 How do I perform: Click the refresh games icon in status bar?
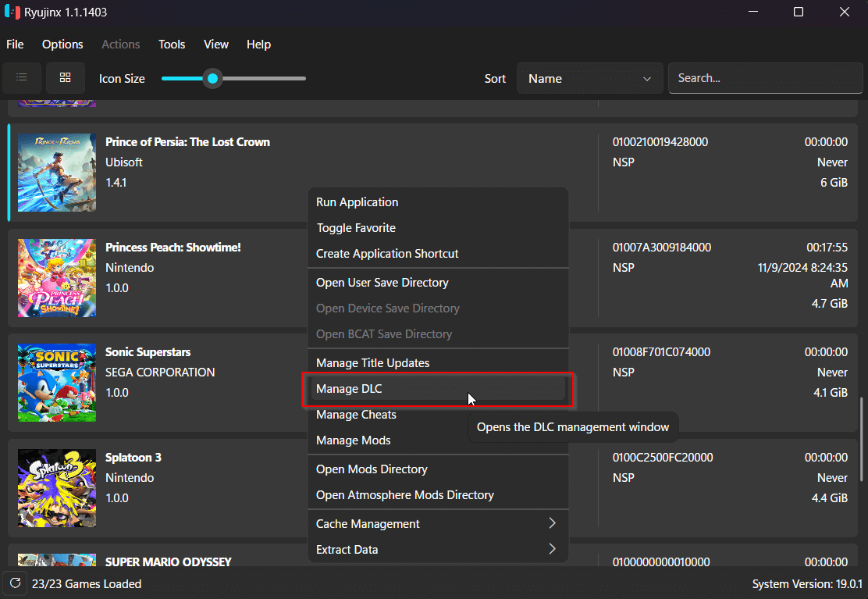click(16, 583)
